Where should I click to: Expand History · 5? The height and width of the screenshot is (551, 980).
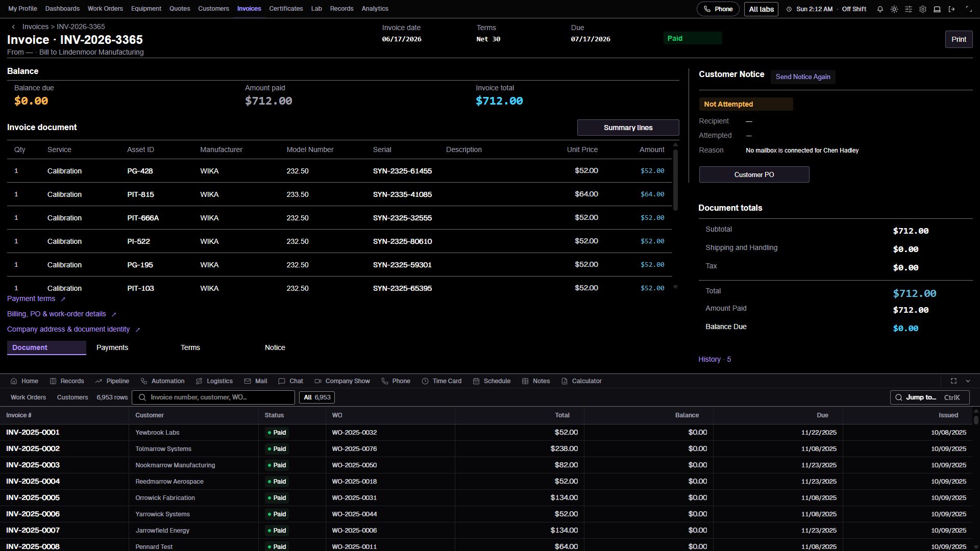pos(715,360)
